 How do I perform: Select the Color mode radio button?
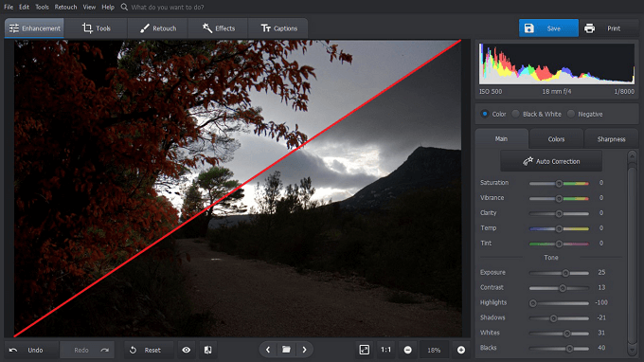[485, 114]
